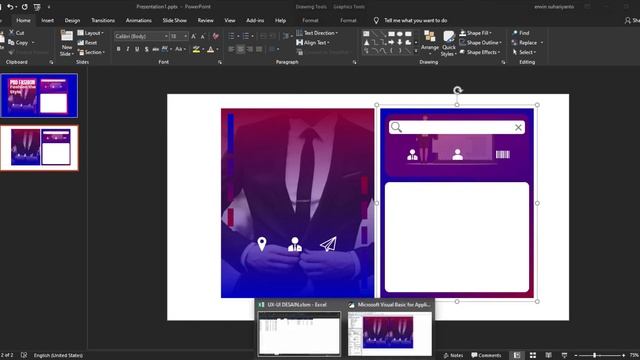Image resolution: width=640 pixels, height=360 pixels.
Task: Open the Text Direction dropdown
Action: pyautogui.click(x=317, y=33)
